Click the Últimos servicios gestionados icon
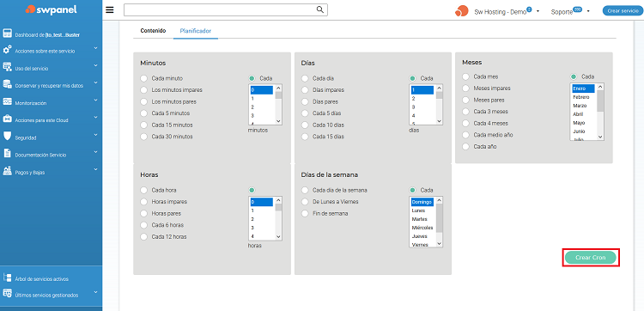The width and height of the screenshot is (644, 311). [x=8, y=294]
